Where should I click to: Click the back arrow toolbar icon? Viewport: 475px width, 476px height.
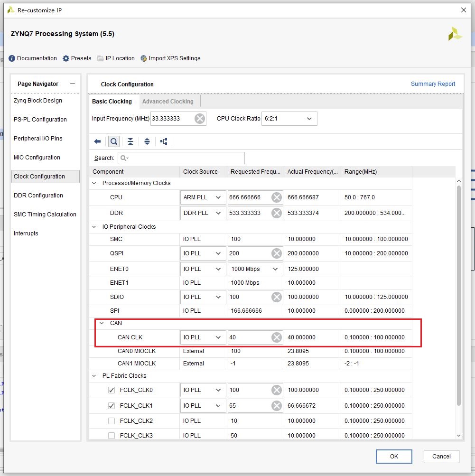97,141
